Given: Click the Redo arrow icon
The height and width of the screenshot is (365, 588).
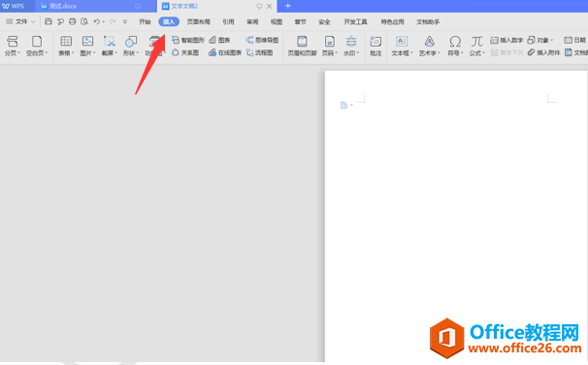Looking at the screenshot, I should pos(113,21).
